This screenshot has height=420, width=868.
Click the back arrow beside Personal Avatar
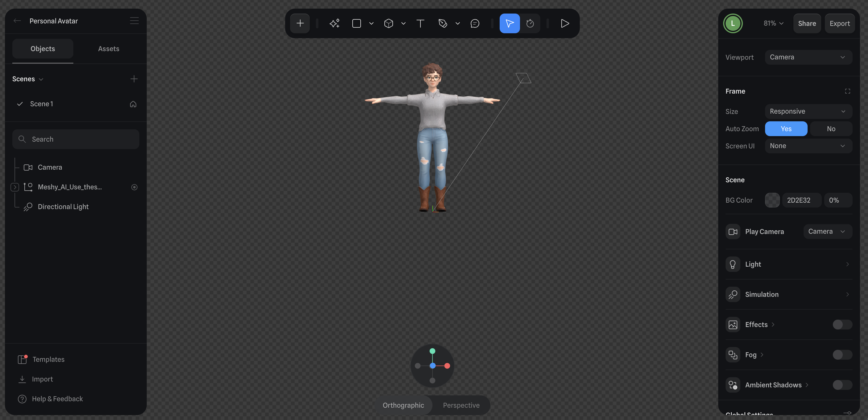coord(17,21)
